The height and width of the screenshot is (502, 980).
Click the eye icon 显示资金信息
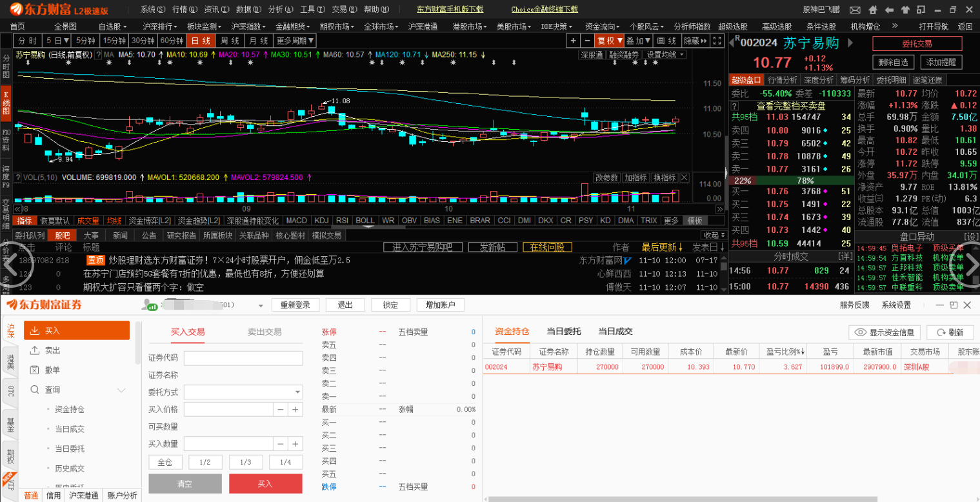[x=884, y=332]
